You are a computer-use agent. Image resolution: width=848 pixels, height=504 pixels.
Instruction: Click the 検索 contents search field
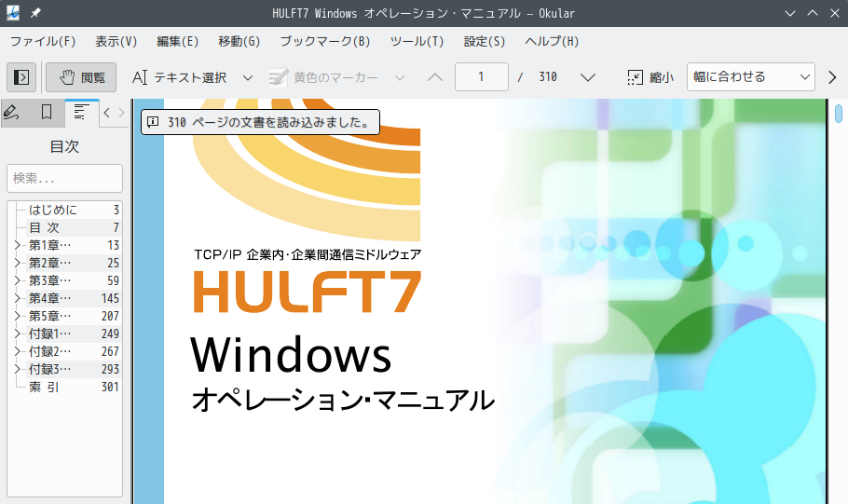click(x=64, y=178)
